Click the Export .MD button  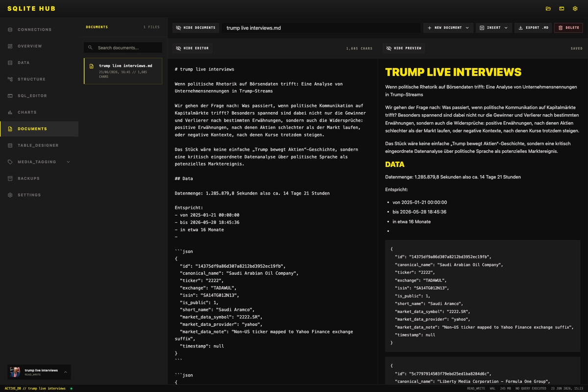click(533, 28)
